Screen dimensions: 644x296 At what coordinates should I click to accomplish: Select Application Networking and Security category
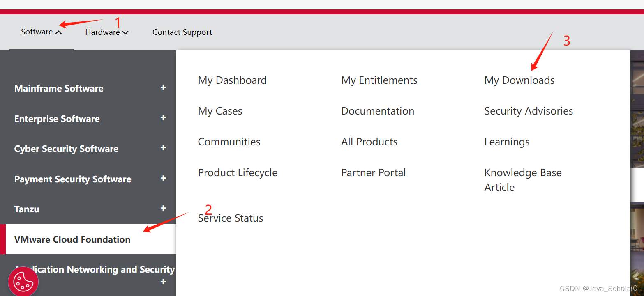(95, 269)
